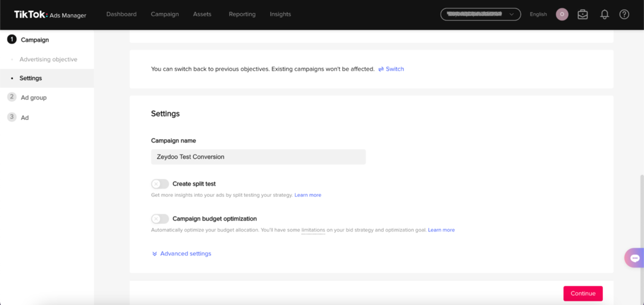Click into the Campaign name field
The height and width of the screenshot is (305, 644).
pyautogui.click(x=258, y=157)
